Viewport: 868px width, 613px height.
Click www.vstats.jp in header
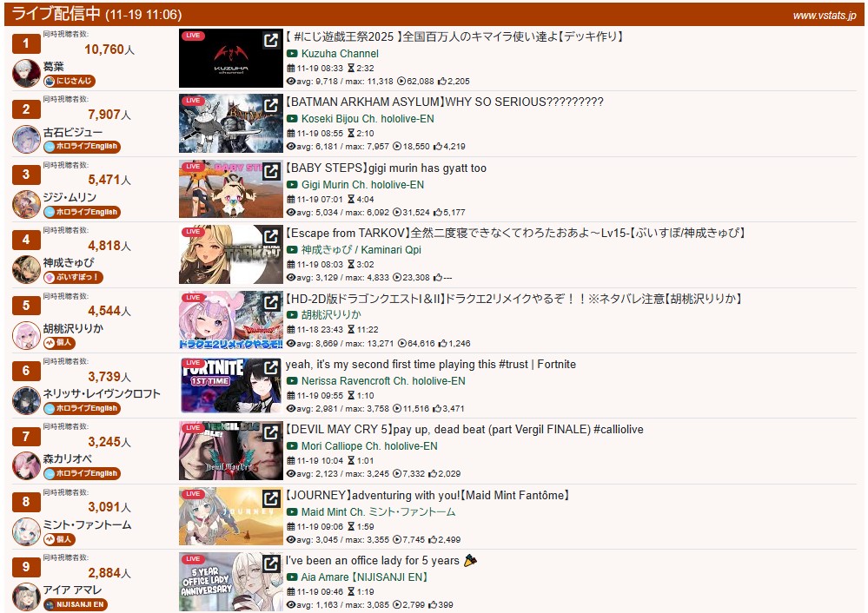(x=825, y=16)
